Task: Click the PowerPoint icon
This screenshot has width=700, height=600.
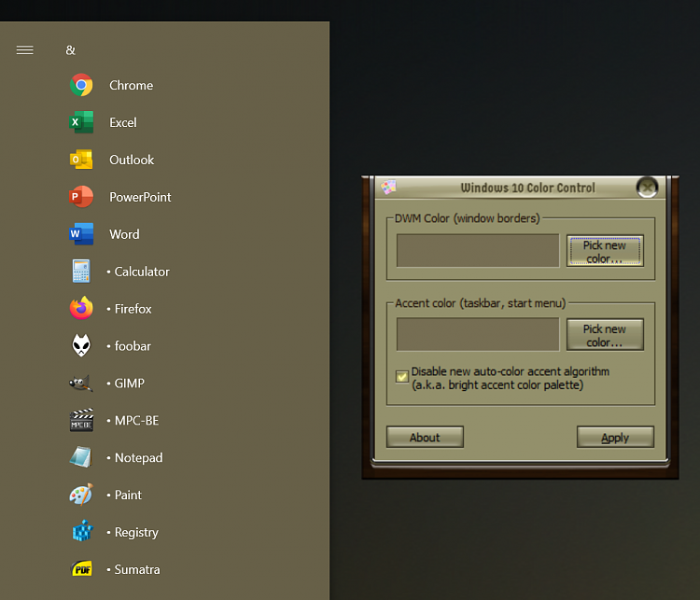Action: pyautogui.click(x=81, y=197)
